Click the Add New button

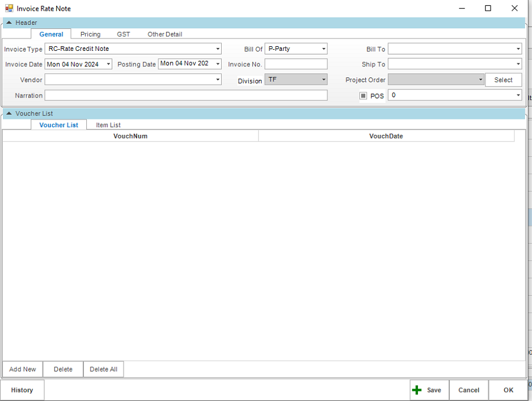click(x=22, y=370)
